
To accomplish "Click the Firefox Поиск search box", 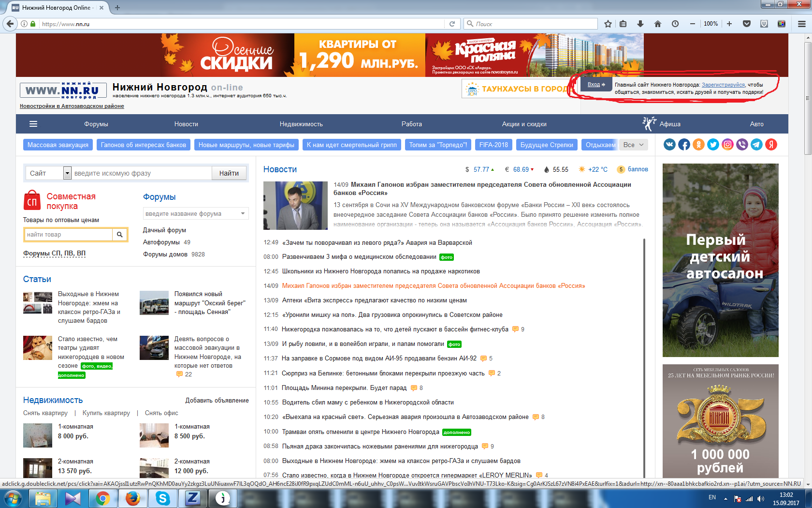I will 531,24.
